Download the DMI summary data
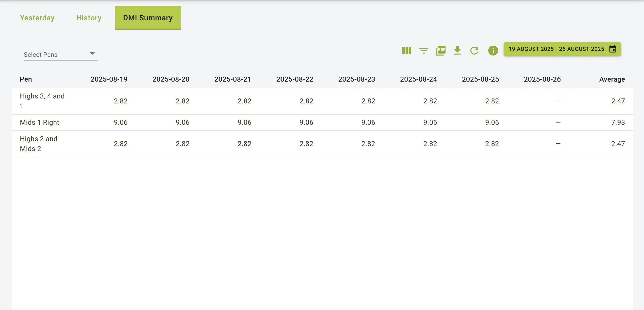 point(457,51)
